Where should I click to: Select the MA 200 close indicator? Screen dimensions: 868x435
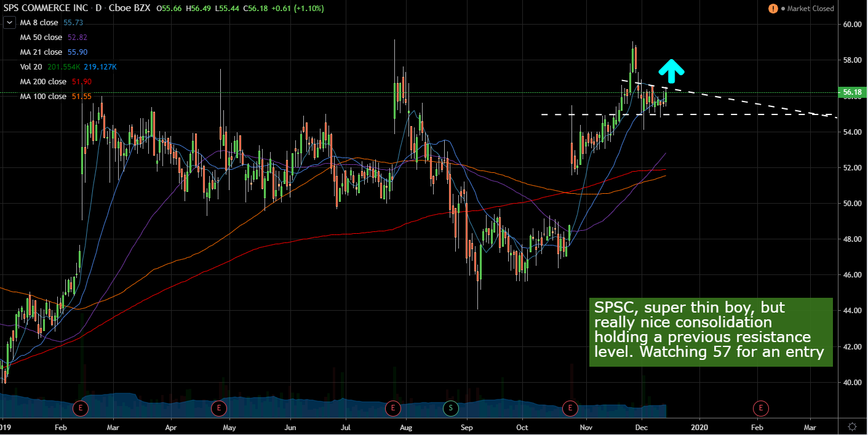click(44, 82)
